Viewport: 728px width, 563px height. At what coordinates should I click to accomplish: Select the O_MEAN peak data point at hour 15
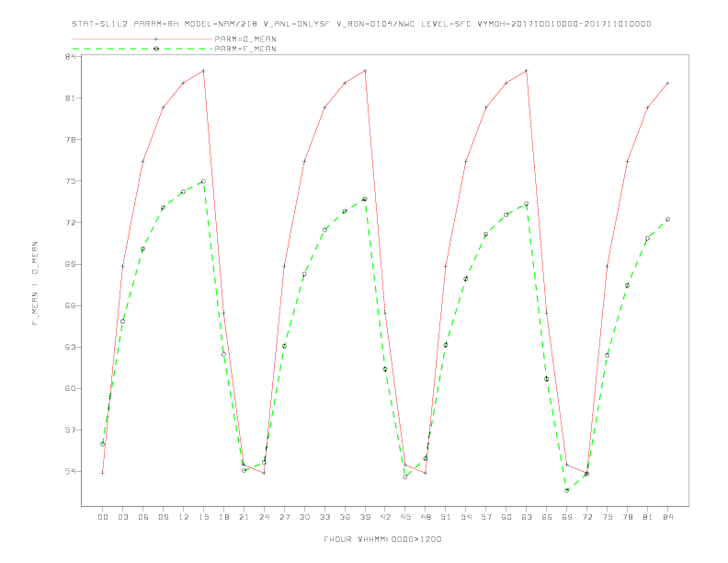203,71
